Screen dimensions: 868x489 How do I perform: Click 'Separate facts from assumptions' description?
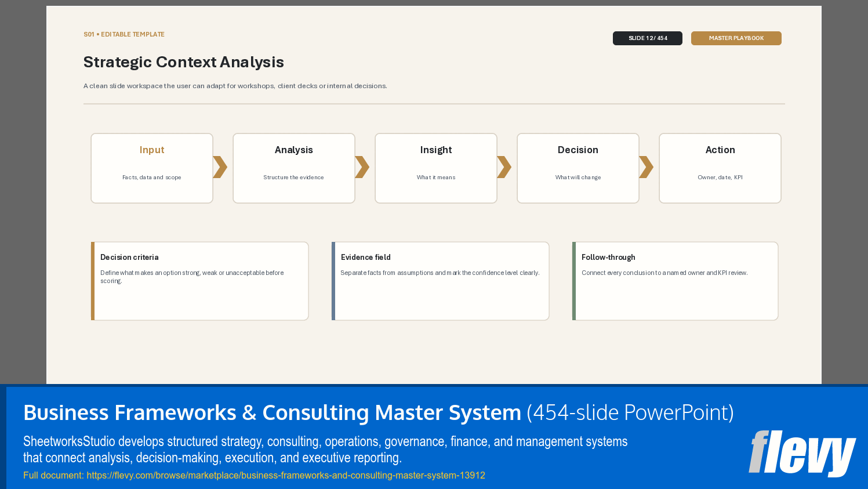pos(440,273)
